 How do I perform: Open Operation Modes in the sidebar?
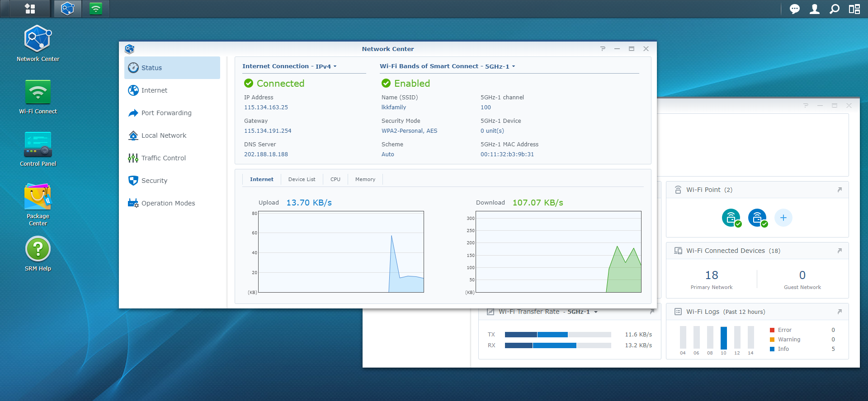pyautogui.click(x=172, y=203)
